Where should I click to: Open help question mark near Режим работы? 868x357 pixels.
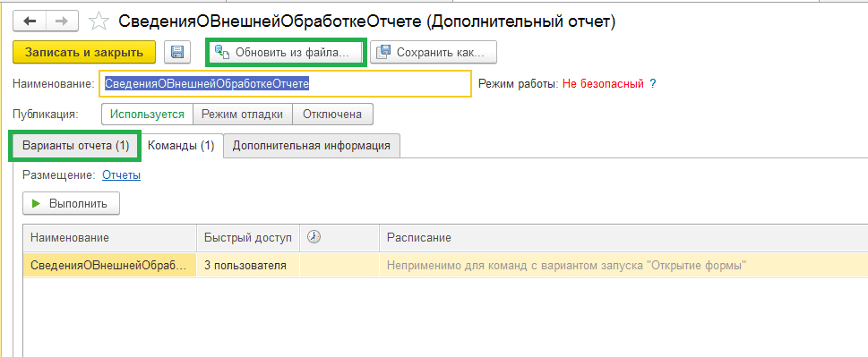tap(653, 84)
